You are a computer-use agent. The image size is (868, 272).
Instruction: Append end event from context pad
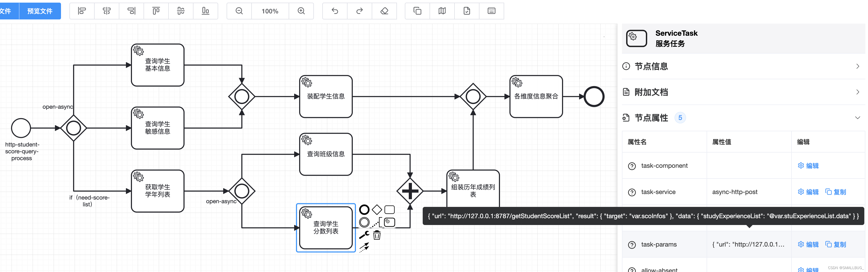364,210
